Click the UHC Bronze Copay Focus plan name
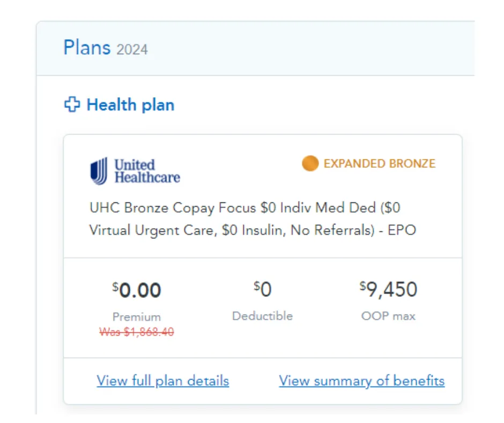This screenshot has height=423, width=504. (x=244, y=207)
